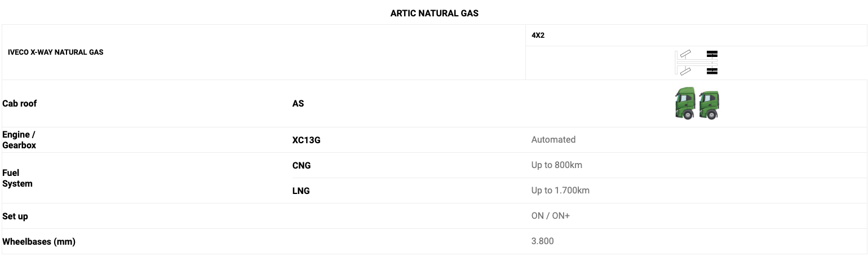Select the LNG fuel option
The width and height of the screenshot is (868, 256).
301,191
